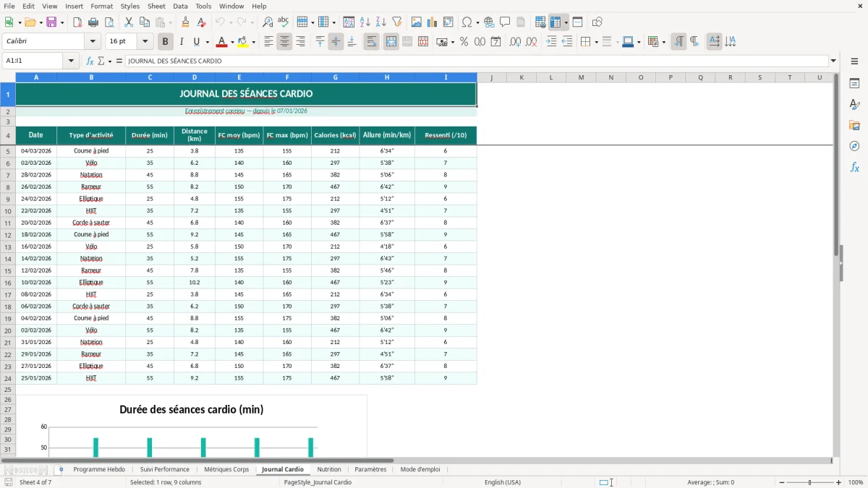Click the Define Print Area icon

coord(540,22)
